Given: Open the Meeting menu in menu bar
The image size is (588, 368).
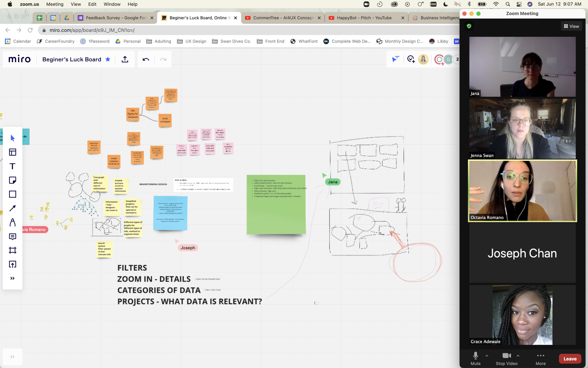Looking at the screenshot, I should click(x=55, y=4).
